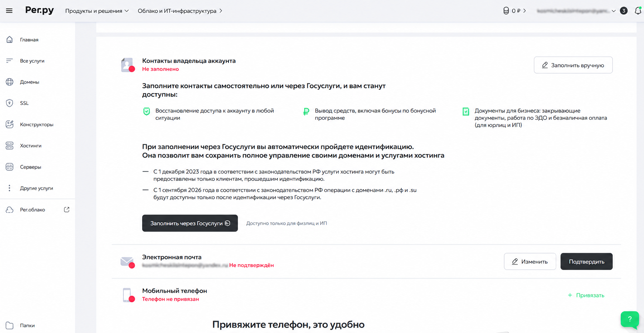Click Доступно только для физлиц и ИП note
Viewport: 644px width, 333px height.
point(287,223)
